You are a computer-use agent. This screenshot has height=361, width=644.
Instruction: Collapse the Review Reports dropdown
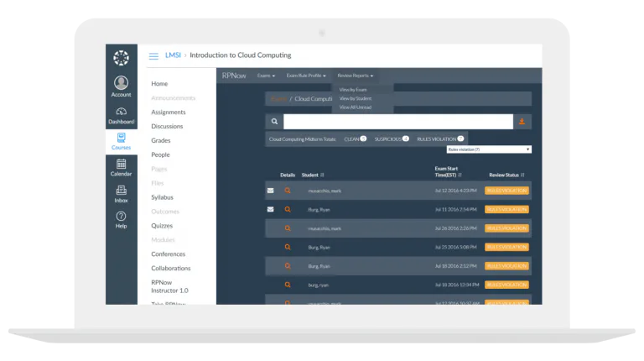coord(356,76)
